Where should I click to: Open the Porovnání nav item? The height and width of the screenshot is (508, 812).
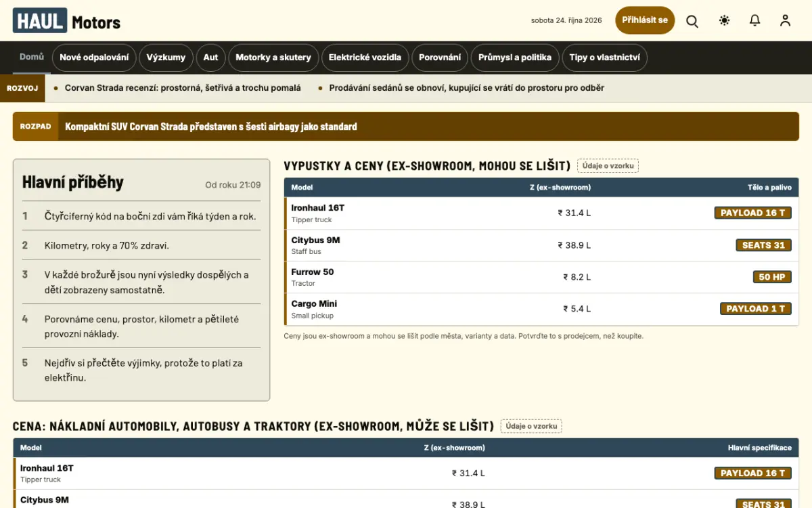point(440,58)
